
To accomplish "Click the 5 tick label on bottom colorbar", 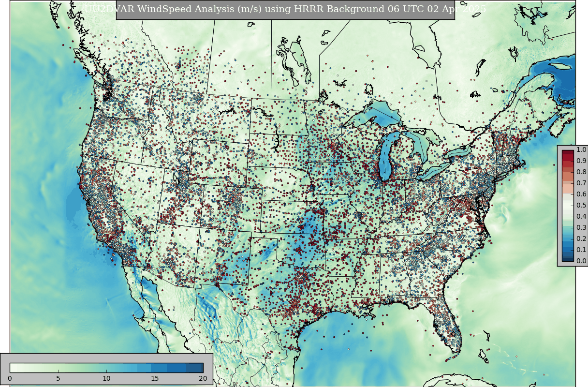I will click(x=58, y=378).
